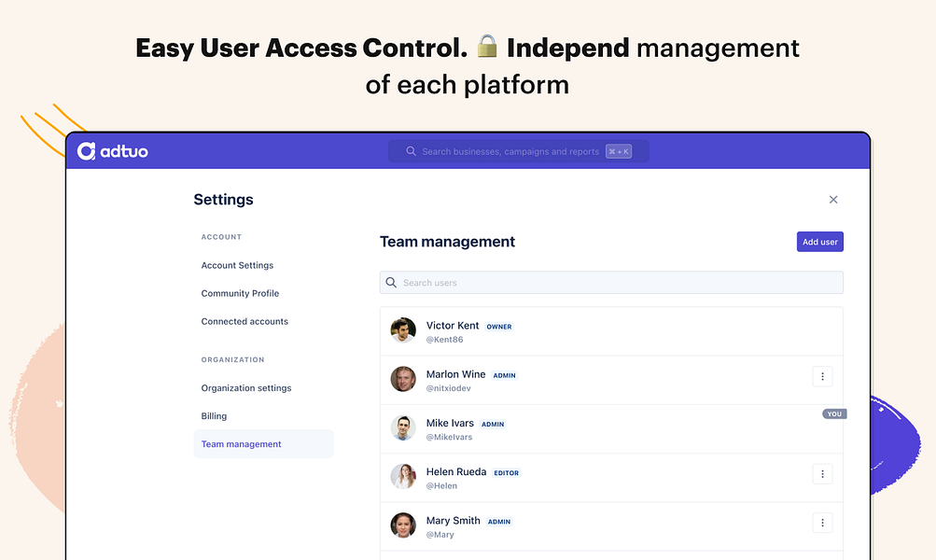Focus the Search users field
This screenshot has width=936, height=560.
coord(611,283)
